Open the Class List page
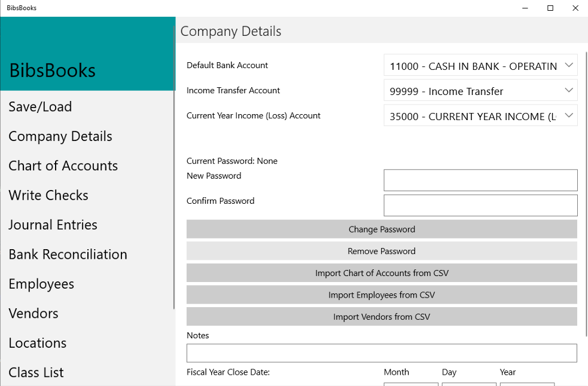The width and height of the screenshot is (588, 386). 36,373
